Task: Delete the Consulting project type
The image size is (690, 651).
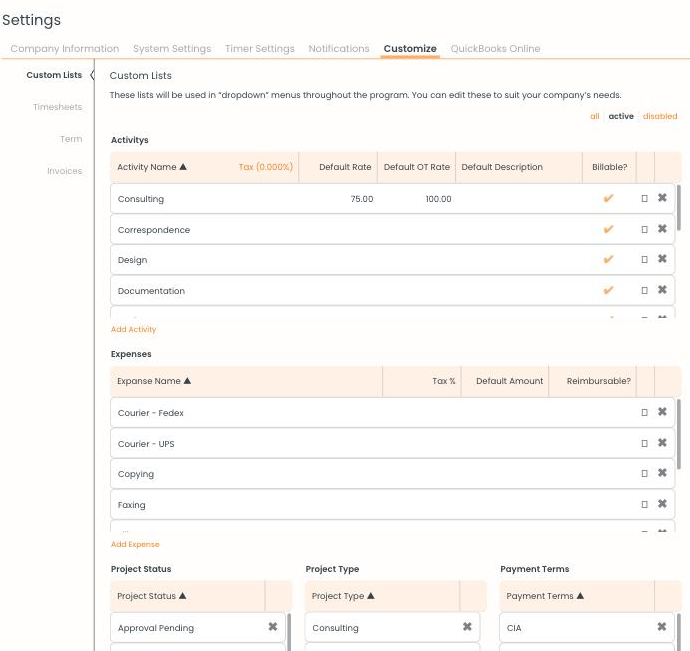Action: pyautogui.click(x=467, y=626)
